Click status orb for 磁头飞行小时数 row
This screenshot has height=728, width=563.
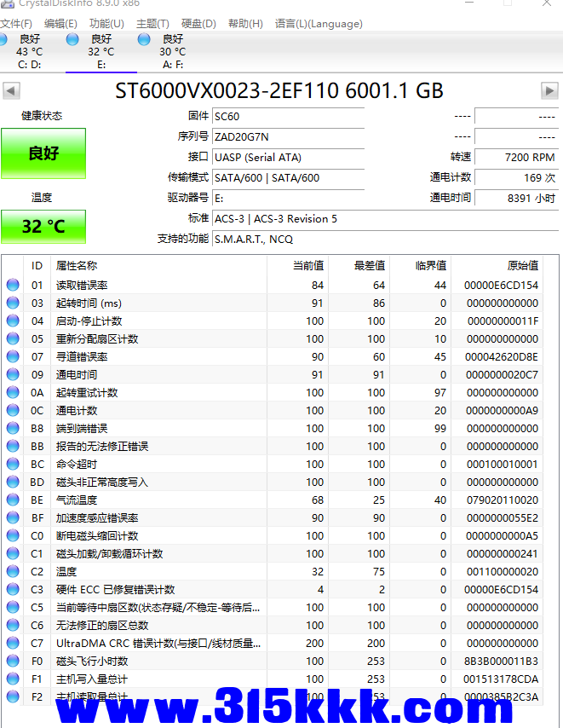13,662
